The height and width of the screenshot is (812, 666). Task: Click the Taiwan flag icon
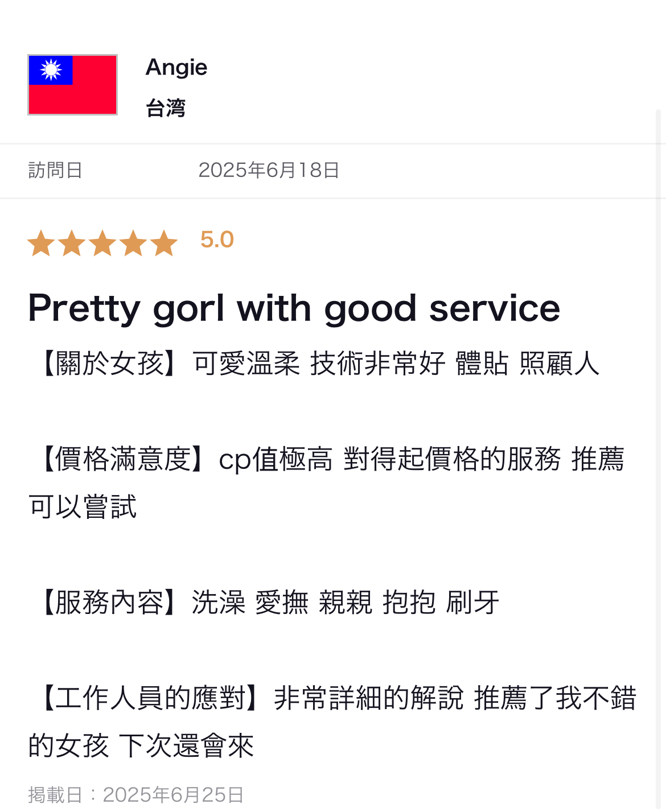[x=72, y=85]
